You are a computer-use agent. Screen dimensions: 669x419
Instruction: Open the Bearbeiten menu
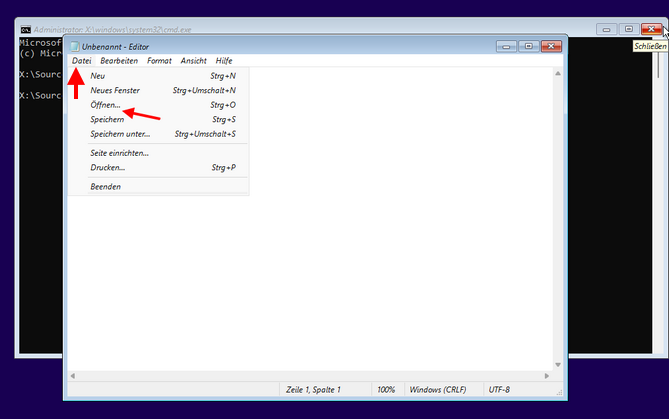tap(119, 61)
